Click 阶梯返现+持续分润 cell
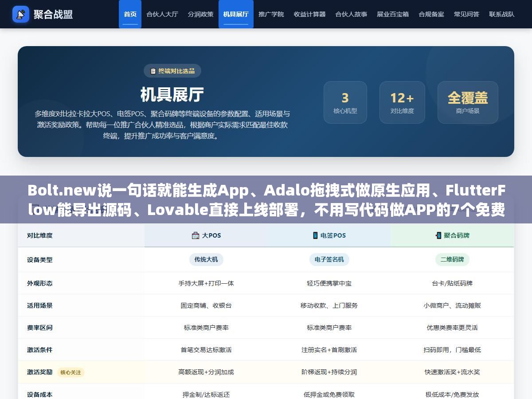 [x=329, y=372]
